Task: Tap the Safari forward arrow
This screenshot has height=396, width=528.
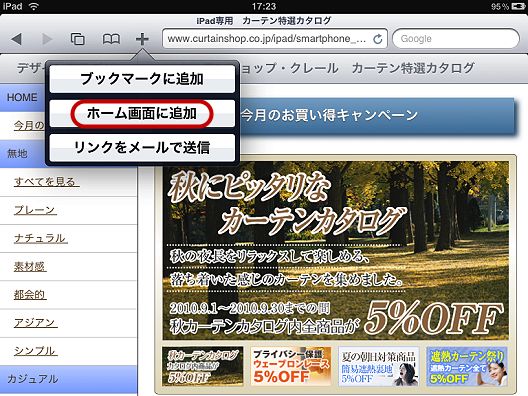Action: pos(47,39)
